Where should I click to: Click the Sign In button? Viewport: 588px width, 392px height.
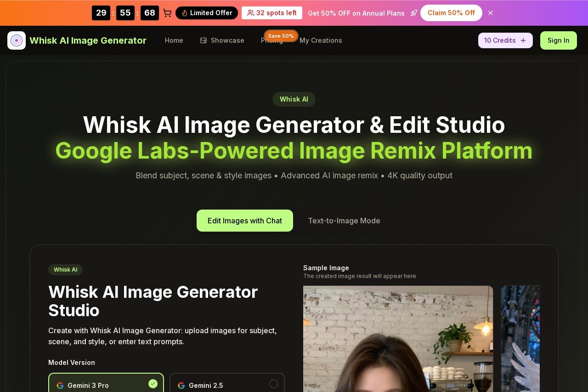[x=559, y=40]
